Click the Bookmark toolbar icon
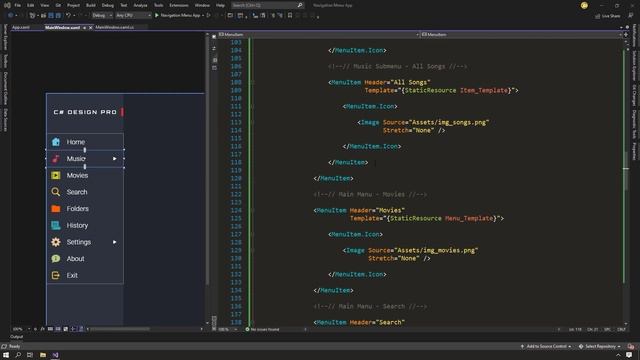 tap(290, 15)
